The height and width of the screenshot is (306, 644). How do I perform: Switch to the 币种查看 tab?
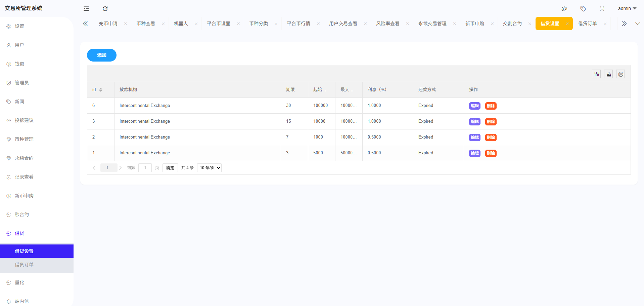click(x=145, y=24)
